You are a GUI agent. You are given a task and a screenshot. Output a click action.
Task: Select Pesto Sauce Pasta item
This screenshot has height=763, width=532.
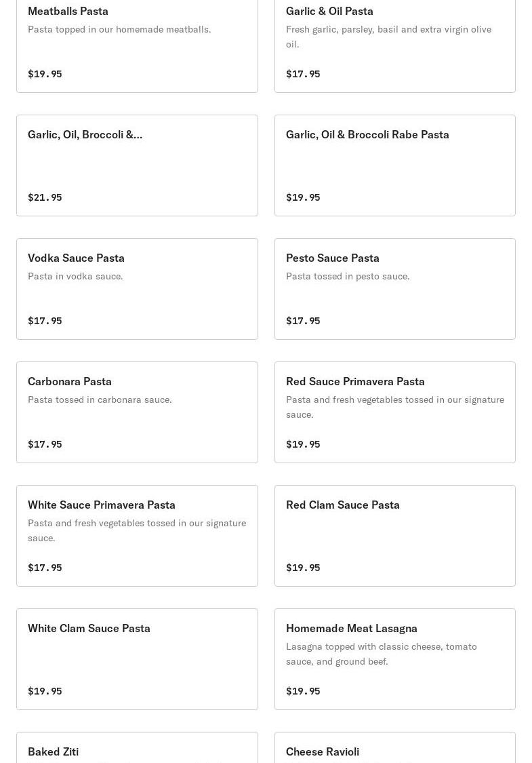pos(332,258)
